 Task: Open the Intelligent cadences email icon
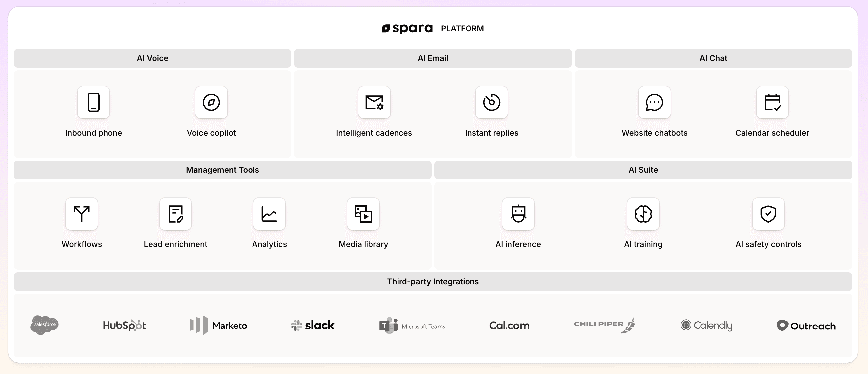[374, 103]
